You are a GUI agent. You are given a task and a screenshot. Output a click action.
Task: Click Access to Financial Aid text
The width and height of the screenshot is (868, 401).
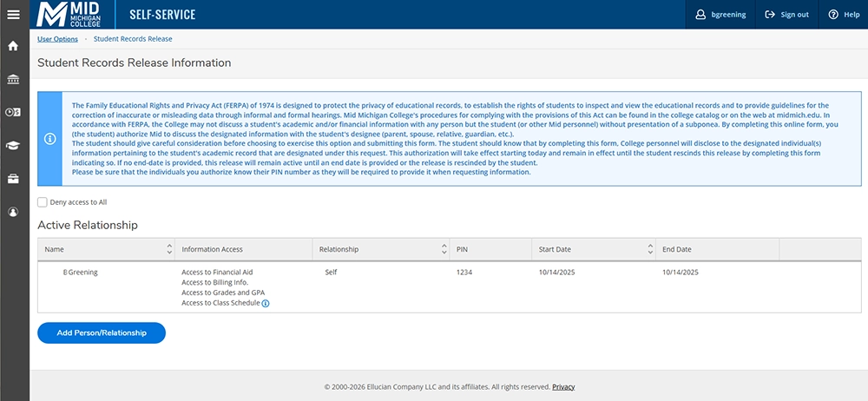click(x=217, y=272)
